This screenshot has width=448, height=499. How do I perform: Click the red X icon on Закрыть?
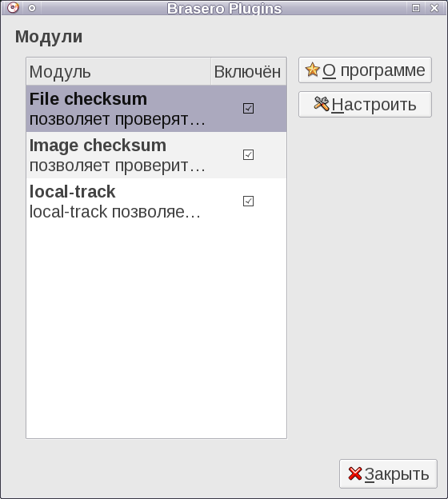354,473
